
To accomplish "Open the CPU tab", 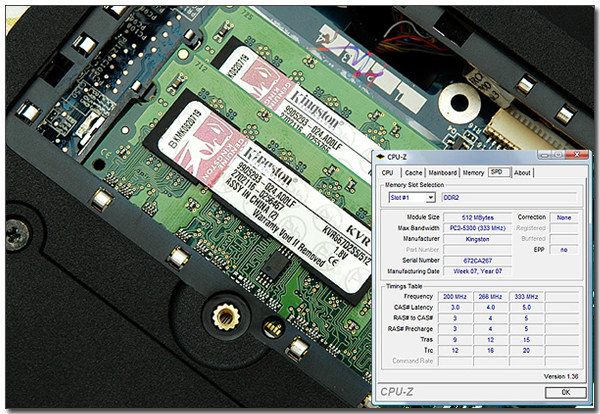I will (x=388, y=173).
